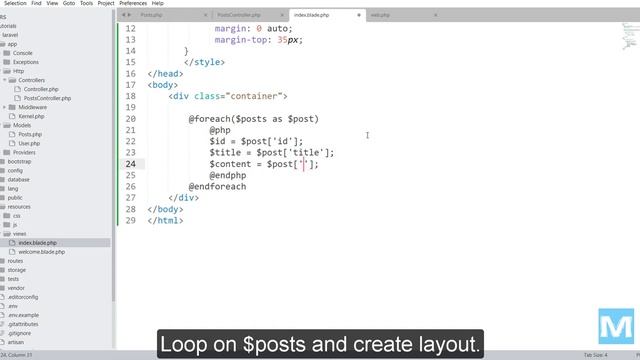Click the Posts.php file icon in sidebar

[x=12, y=134]
